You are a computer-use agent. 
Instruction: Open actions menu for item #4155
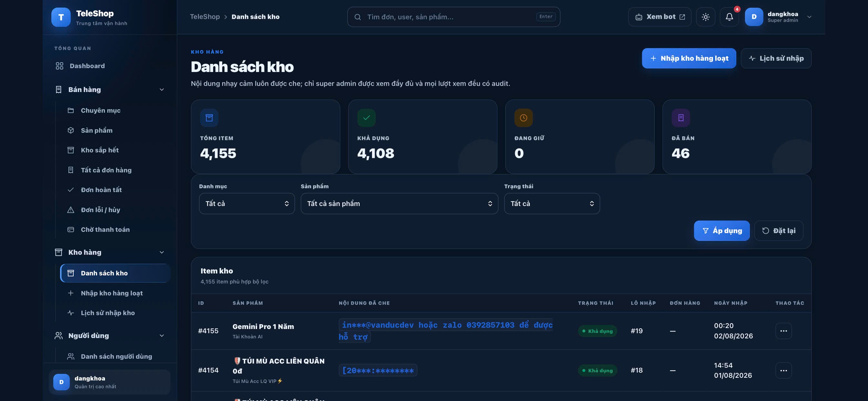click(783, 331)
